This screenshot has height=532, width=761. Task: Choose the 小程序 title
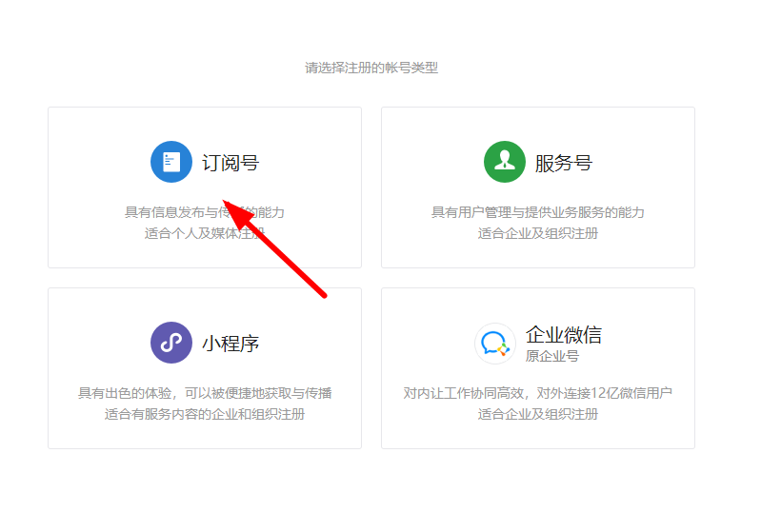(230, 344)
